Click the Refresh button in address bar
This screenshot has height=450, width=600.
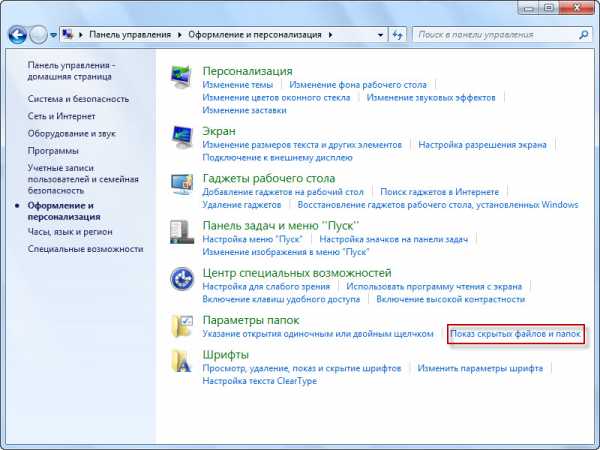point(398,35)
